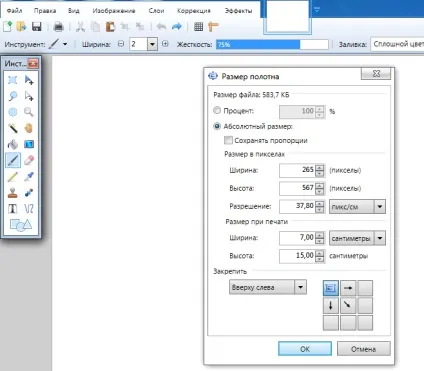The image size is (424, 371).
Task: Select the Line/Curve tool
Action: point(29,209)
